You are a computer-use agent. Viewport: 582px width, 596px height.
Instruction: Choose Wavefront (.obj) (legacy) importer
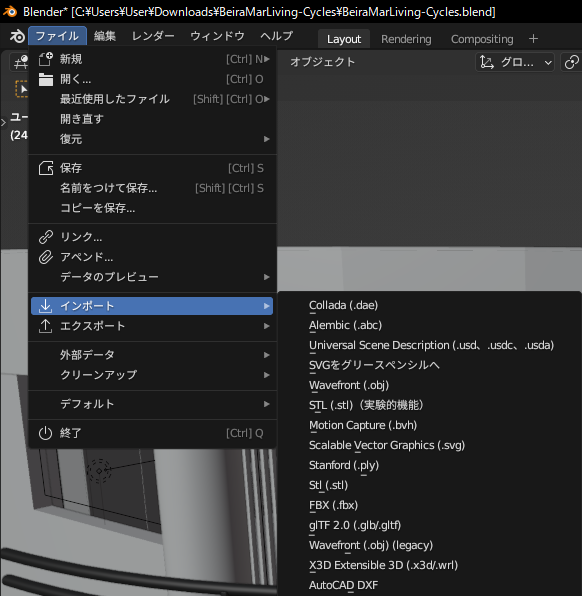(430, 545)
